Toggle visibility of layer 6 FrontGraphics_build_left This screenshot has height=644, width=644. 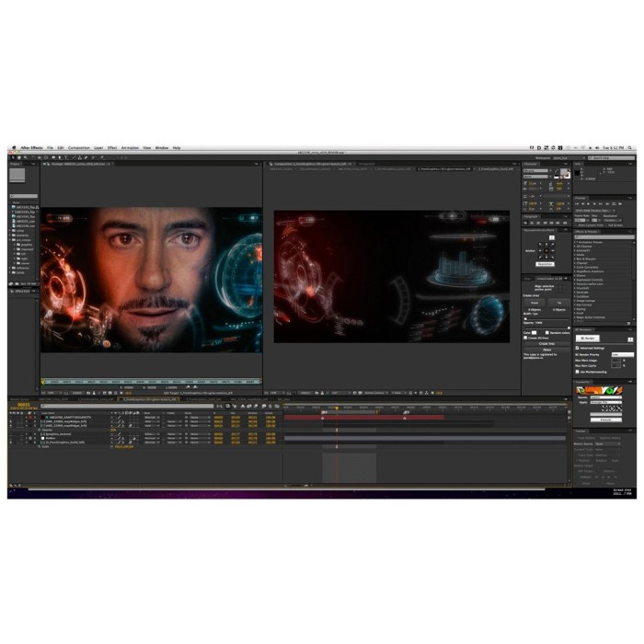(x=11, y=443)
